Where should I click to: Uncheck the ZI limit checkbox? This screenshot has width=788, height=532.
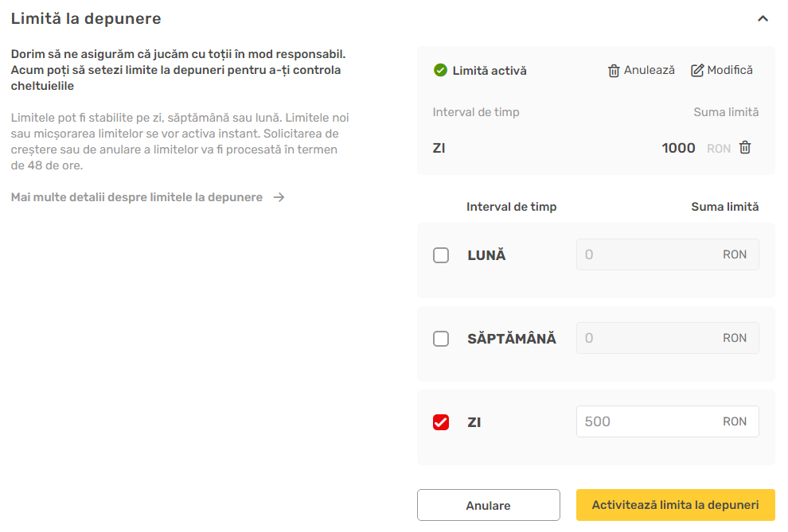tap(441, 422)
